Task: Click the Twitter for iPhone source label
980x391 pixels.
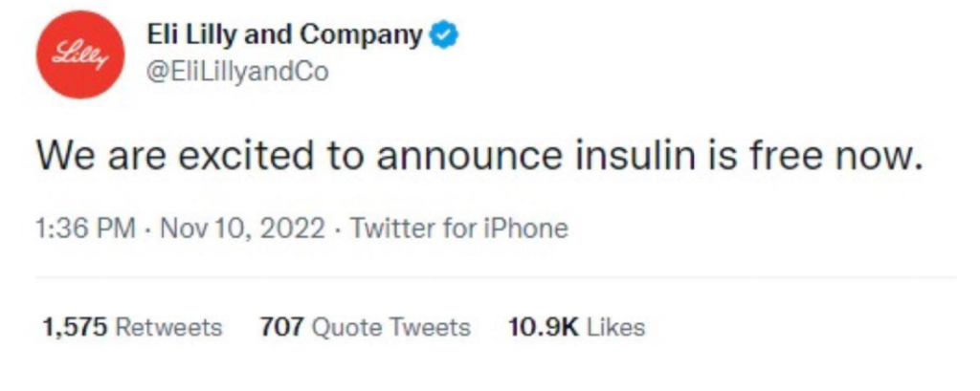Action: (x=459, y=228)
